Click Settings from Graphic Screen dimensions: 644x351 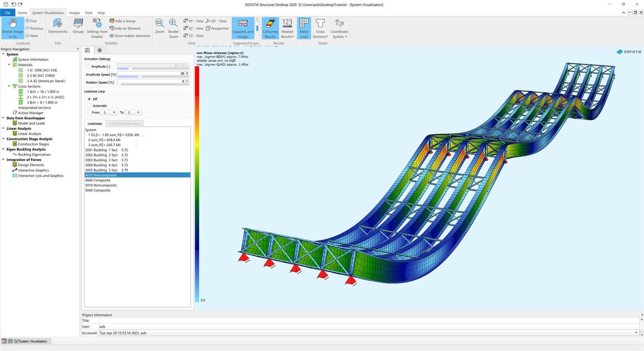tap(97, 29)
